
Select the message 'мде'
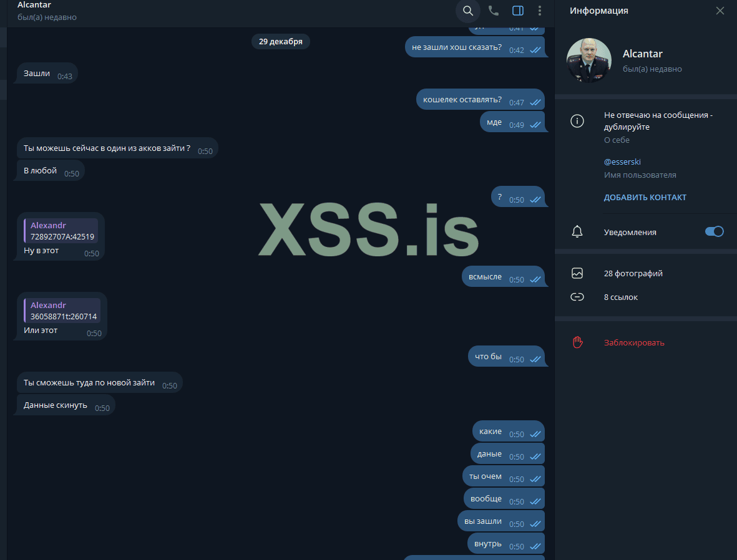512,122
